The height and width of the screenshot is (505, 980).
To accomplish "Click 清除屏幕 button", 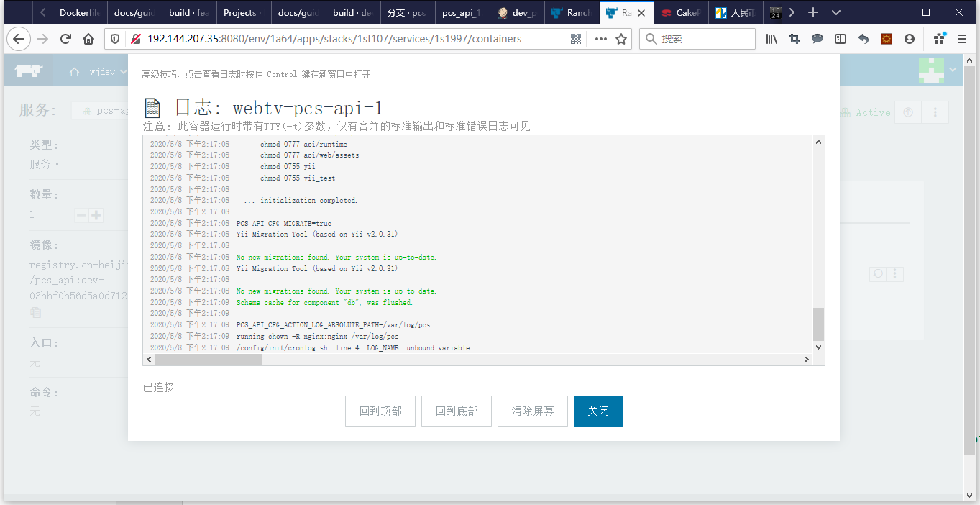I will pos(533,411).
